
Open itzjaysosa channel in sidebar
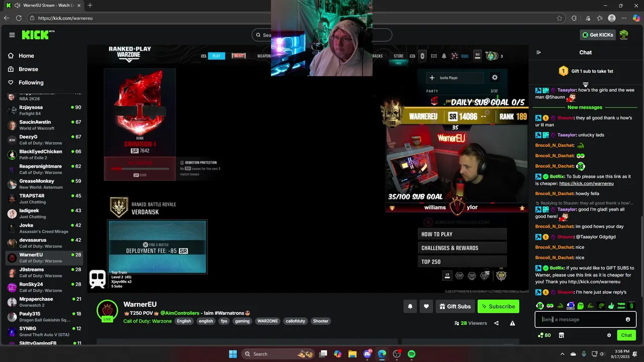click(x=44, y=110)
